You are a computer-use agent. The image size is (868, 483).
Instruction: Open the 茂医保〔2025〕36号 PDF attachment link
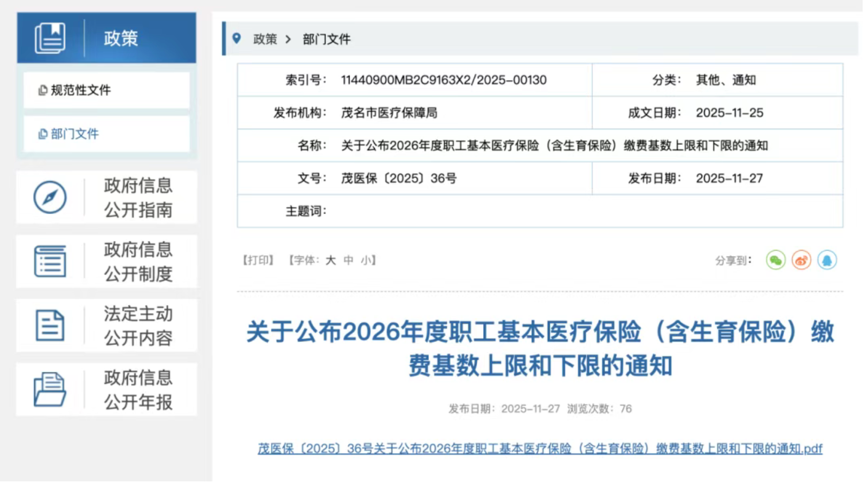tap(540, 449)
